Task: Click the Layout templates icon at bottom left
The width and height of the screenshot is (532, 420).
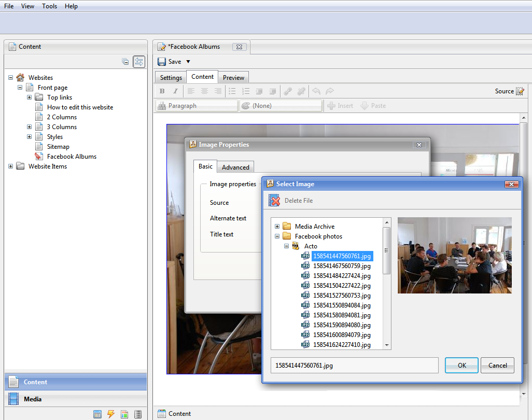Action: click(124, 414)
